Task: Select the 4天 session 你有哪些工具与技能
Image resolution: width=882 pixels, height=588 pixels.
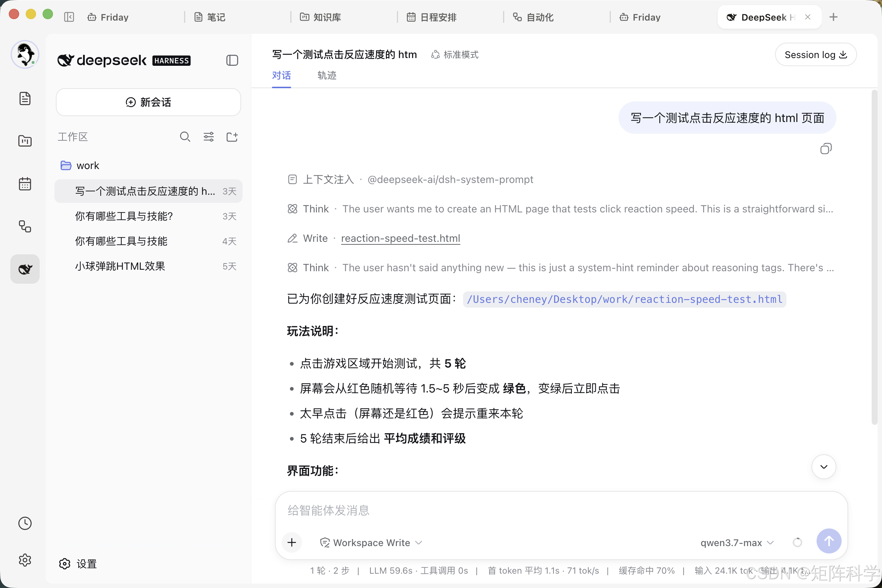Action: tap(148, 241)
